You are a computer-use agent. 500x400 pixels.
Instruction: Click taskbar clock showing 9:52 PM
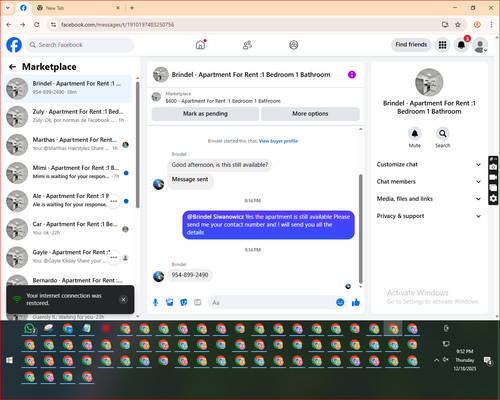[465, 360]
